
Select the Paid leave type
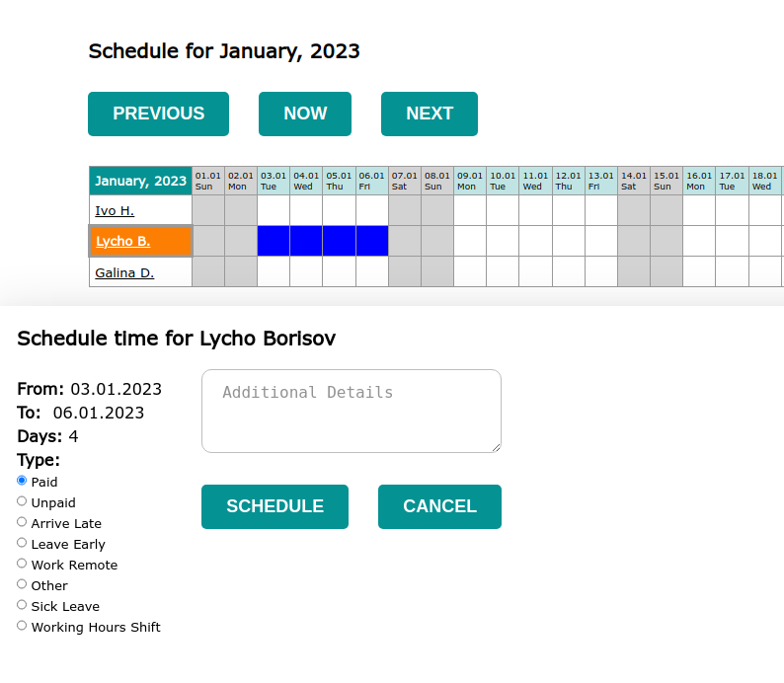click(22, 481)
